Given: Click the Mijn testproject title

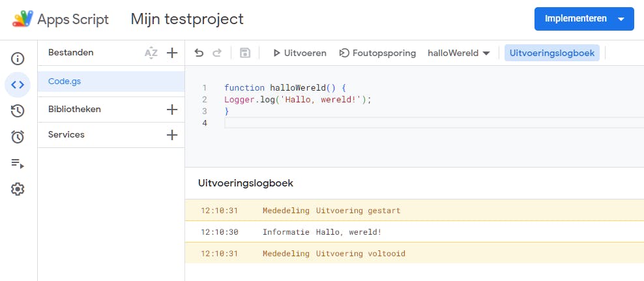Looking at the screenshot, I should (x=187, y=19).
